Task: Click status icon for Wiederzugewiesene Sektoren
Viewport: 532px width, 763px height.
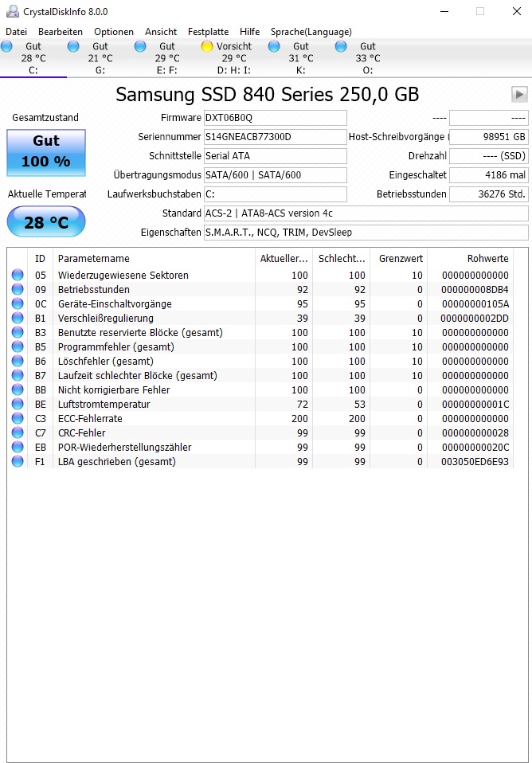Action: tap(18, 275)
